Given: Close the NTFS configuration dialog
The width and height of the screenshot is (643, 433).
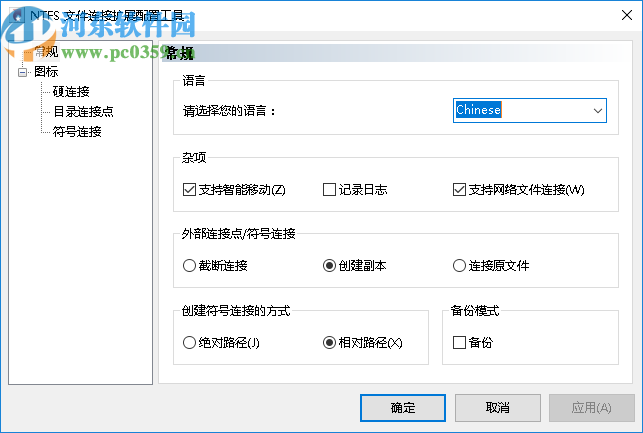Looking at the screenshot, I should point(627,16).
